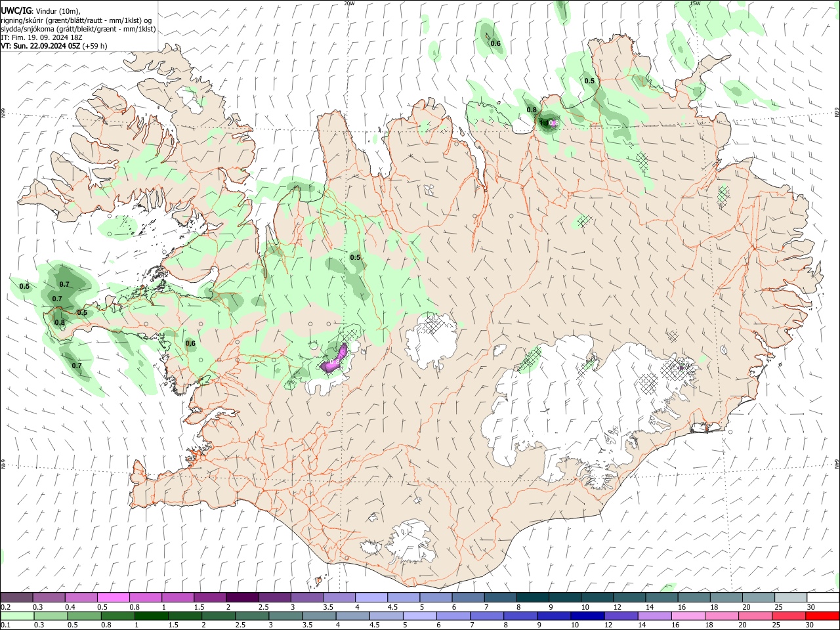Click the rain legend swatch labeled 9
This screenshot has height=630, width=840.
click(554, 616)
